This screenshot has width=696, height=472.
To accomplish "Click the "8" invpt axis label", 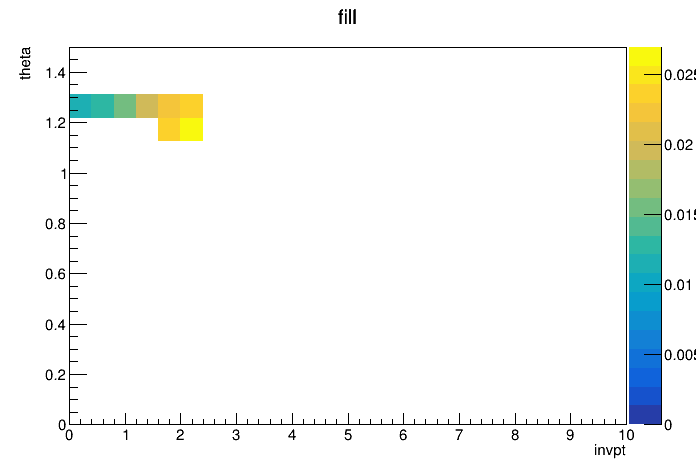I will [514, 435].
